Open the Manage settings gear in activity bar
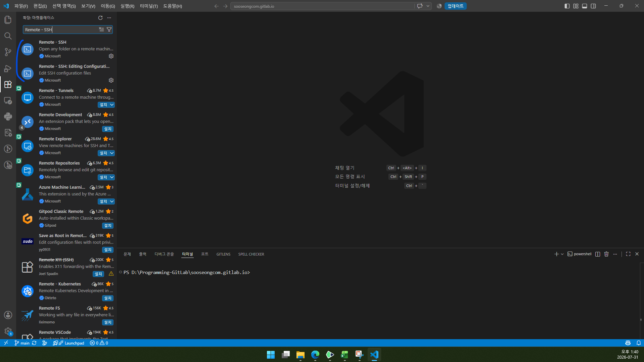This screenshot has height=362, width=644. point(8,331)
